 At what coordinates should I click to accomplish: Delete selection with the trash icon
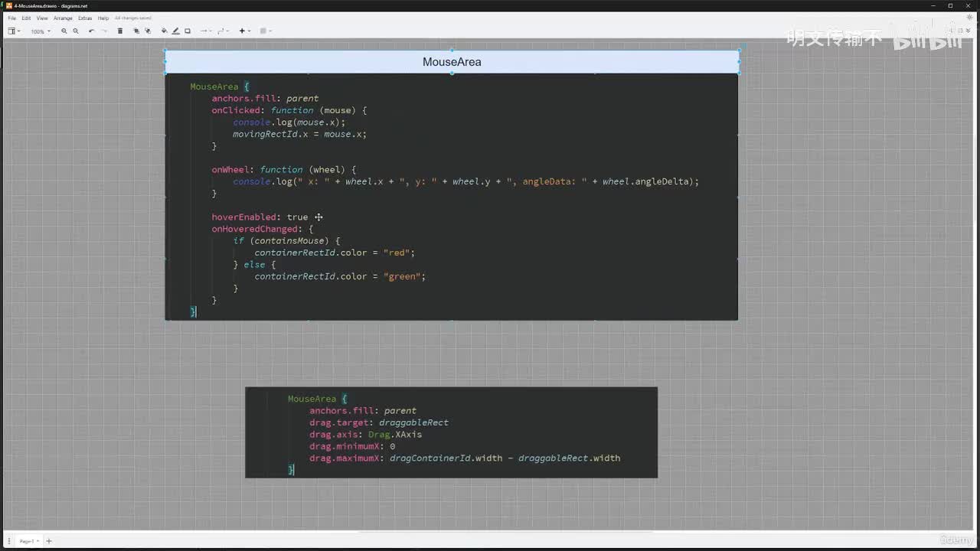click(119, 31)
